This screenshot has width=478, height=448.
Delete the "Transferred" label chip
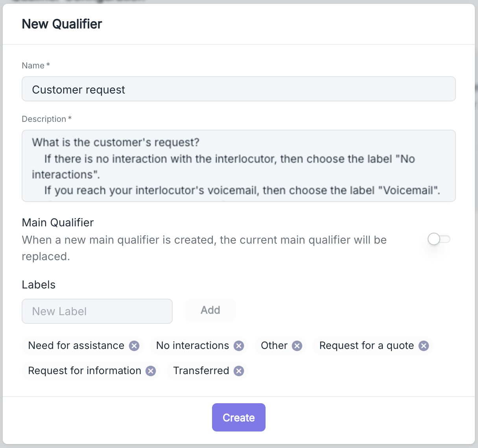pyautogui.click(x=239, y=371)
